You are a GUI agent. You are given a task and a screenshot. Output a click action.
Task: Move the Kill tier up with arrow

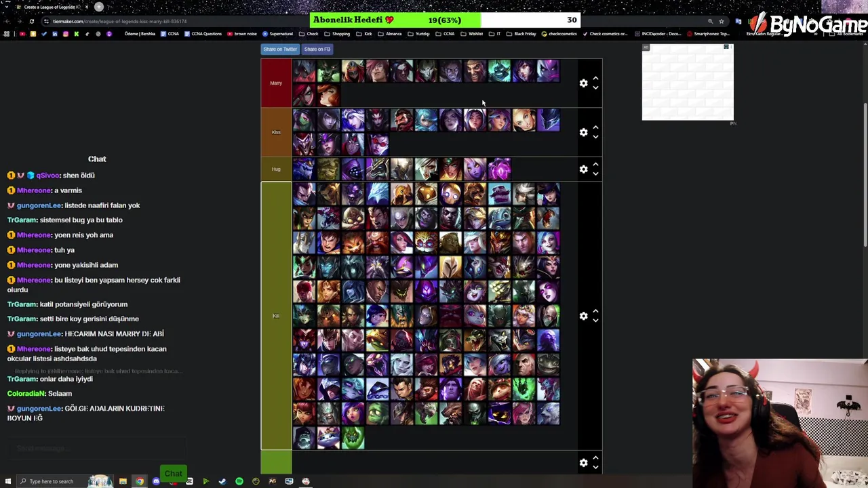pos(595,311)
